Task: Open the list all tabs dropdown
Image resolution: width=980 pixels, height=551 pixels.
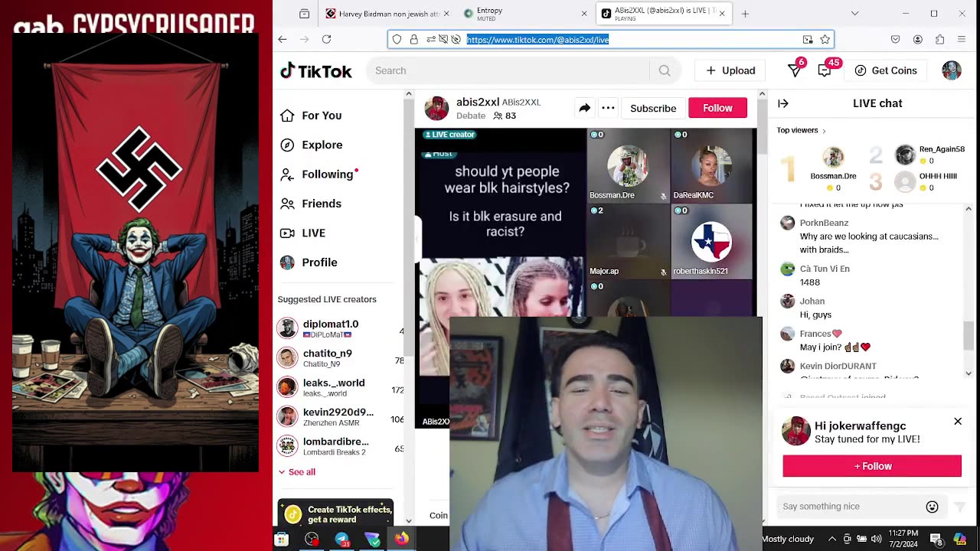Action: pyautogui.click(x=855, y=14)
